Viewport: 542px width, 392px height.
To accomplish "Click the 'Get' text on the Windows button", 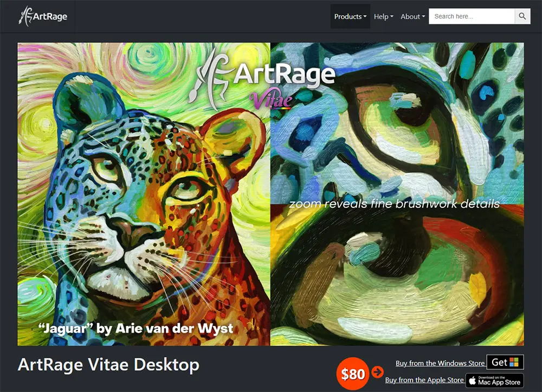I will 499,362.
